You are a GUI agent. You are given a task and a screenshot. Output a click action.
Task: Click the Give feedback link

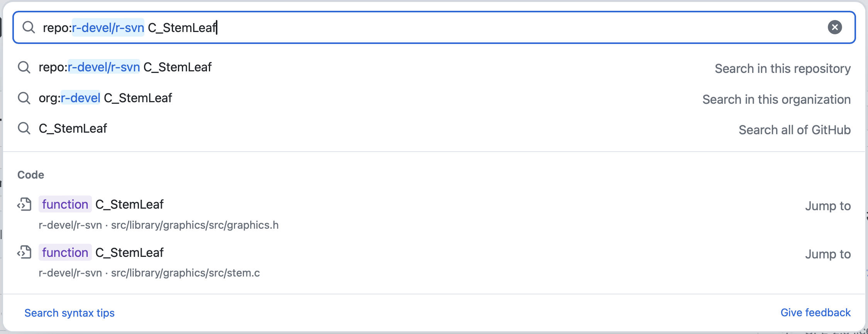(815, 312)
